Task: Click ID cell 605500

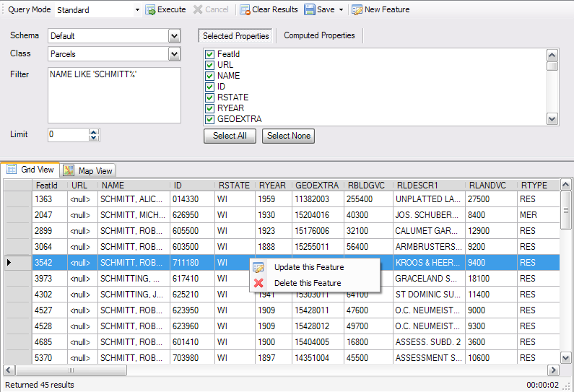Action: [192, 231]
